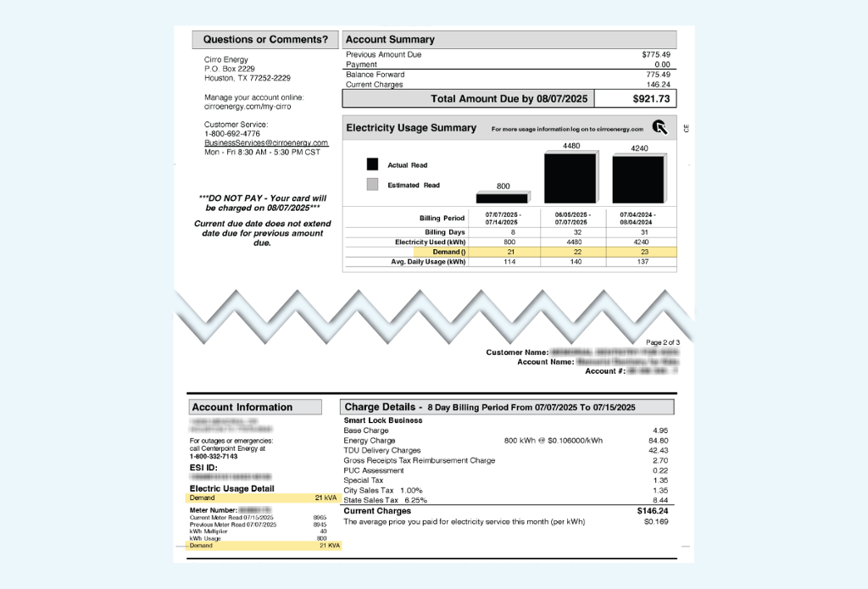Screen dimensions: 868x589
Task: Click the Electric Usage Detail heading
Action: (231, 489)
